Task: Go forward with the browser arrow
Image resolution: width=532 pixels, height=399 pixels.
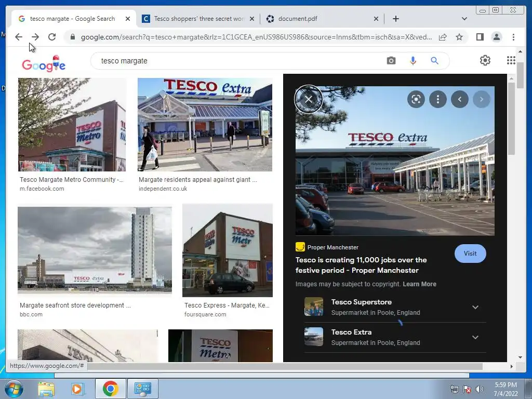Action: tap(35, 37)
